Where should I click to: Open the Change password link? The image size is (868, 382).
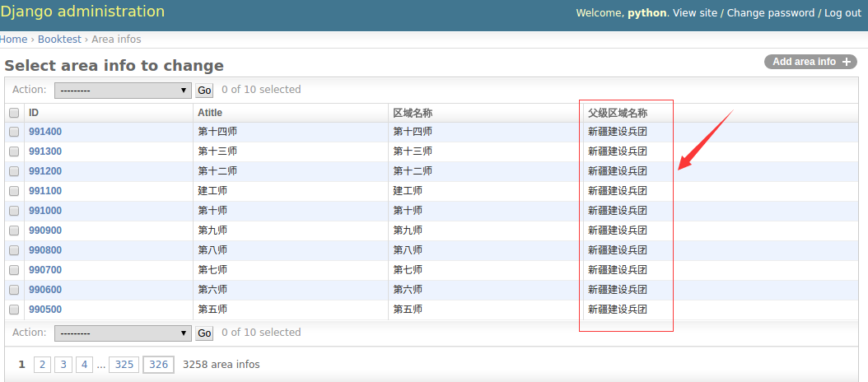[x=770, y=13]
